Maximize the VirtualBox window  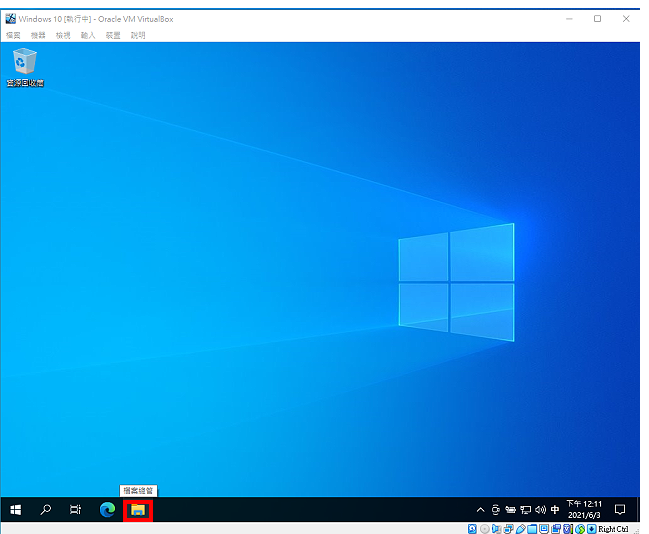point(597,19)
